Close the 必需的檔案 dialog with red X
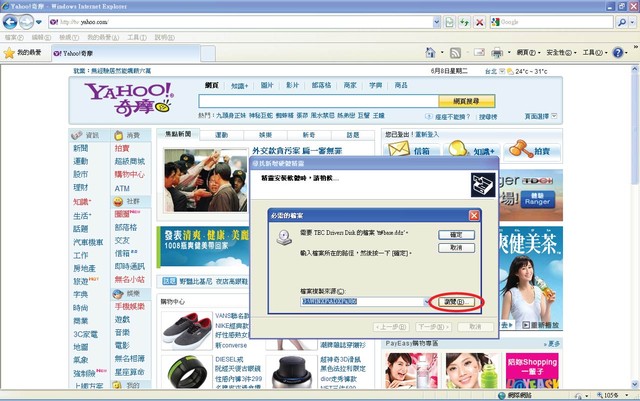 click(x=473, y=215)
